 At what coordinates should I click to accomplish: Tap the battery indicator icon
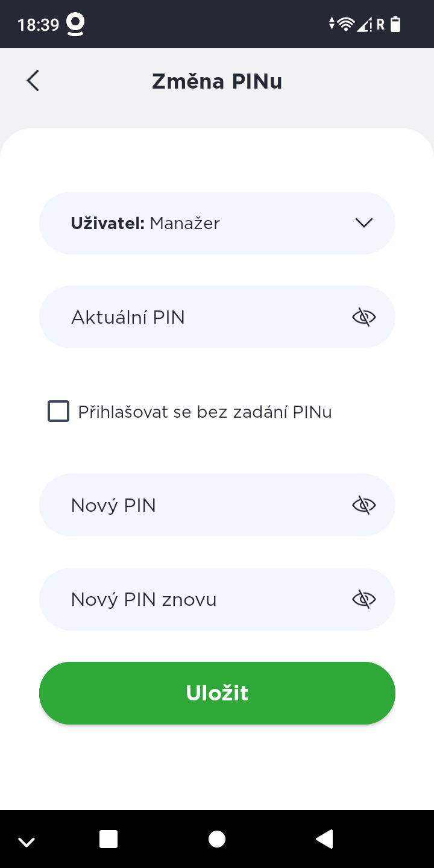pyautogui.click(x=395, y=24)
